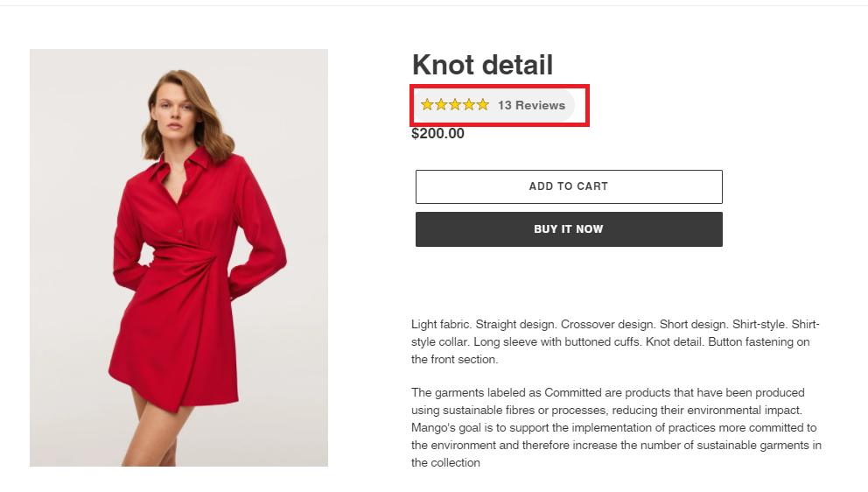
Task: Select the fifth last rating star
Action: pos(483,105)
